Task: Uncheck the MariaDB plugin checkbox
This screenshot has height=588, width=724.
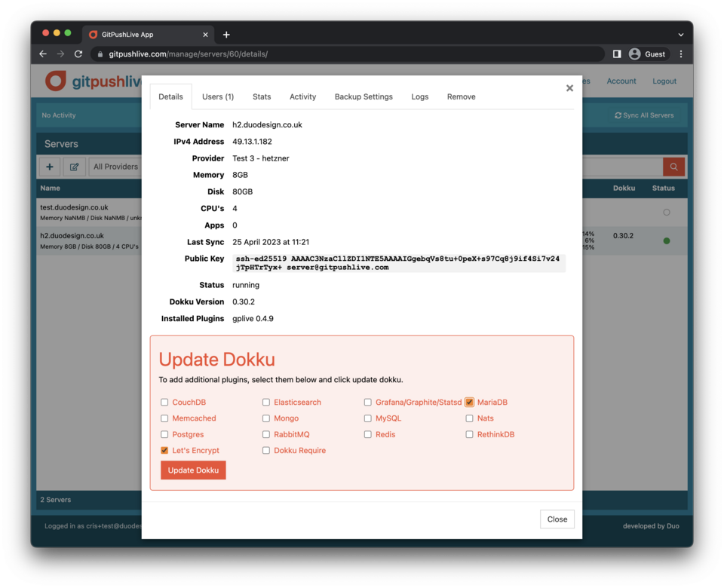Action: tap(469, 402)
